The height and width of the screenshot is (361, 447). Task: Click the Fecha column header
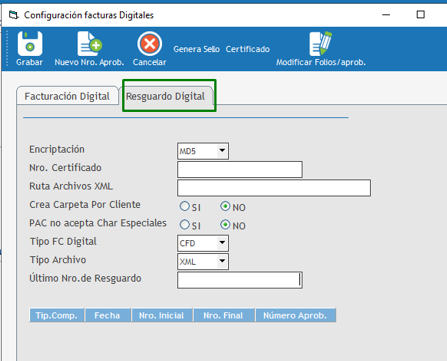coord(107,315)
